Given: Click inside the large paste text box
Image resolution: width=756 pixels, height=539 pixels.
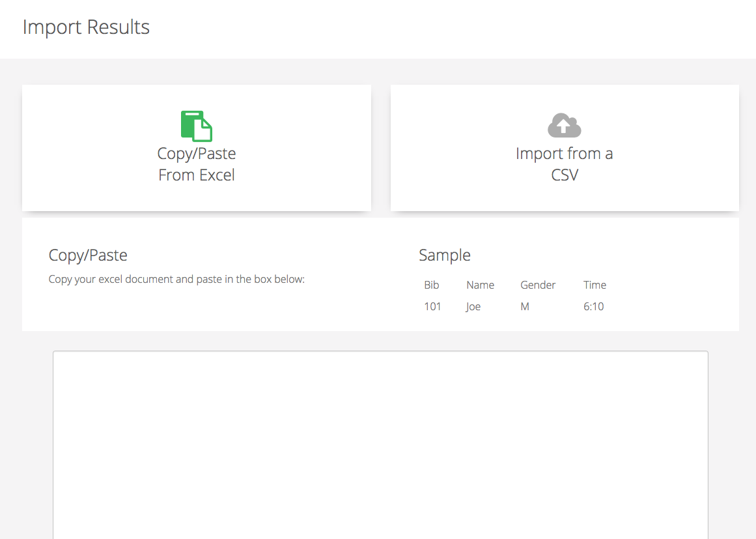Looking at the screenshot, I should tap(380, 445).
